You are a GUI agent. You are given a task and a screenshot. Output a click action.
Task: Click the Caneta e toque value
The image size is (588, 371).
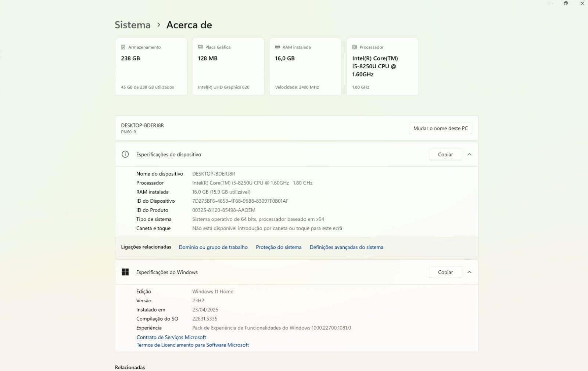[x=267, y=228]
